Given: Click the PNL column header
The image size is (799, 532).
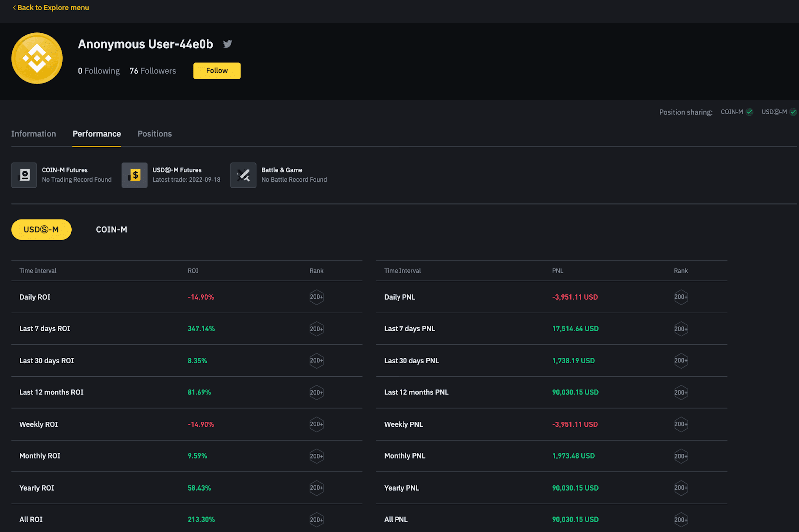Looking at the screenshot, I should click(x=558, y=271).
